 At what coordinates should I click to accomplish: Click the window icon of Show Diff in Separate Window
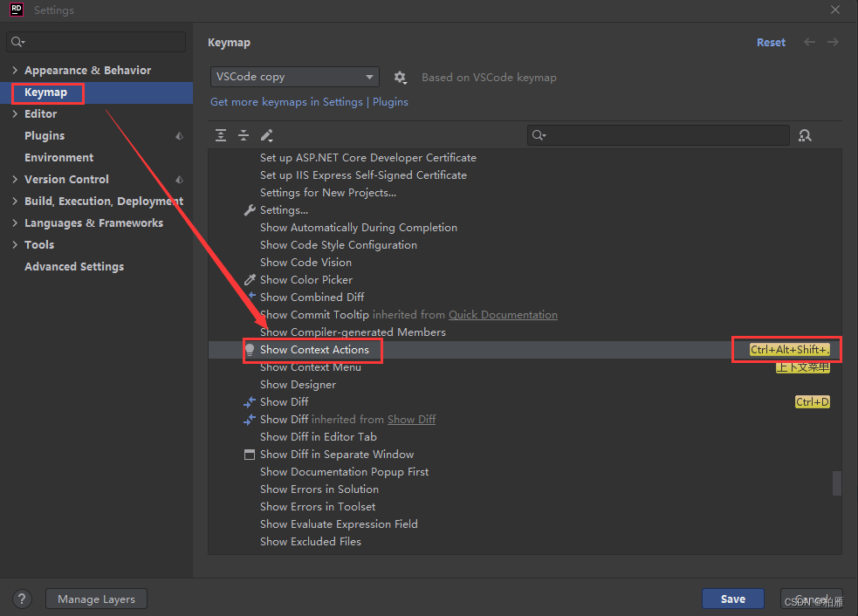pyautogui.click(x=250, y=454)
